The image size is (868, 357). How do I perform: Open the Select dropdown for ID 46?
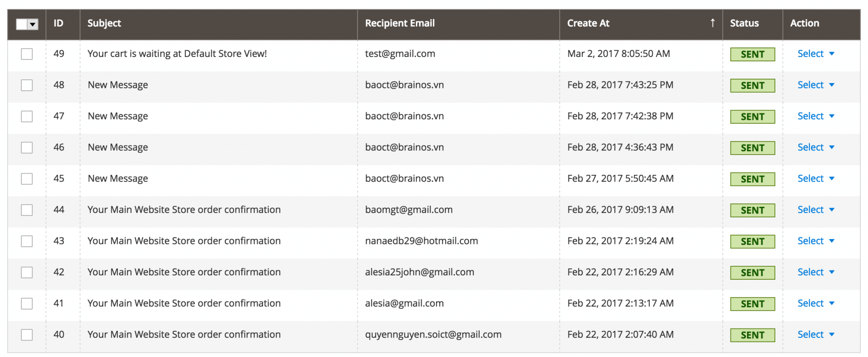coord(816,147)
